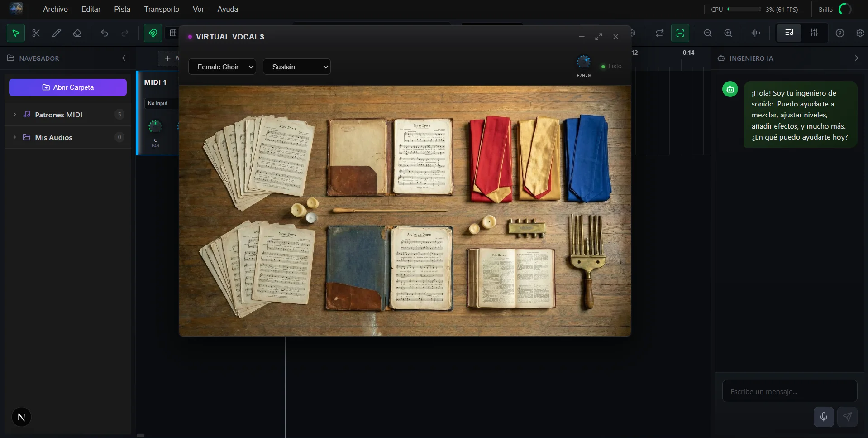Toggle loop playback button
Viewport: 868px width, 438px height.
click(x=660, y=33)
